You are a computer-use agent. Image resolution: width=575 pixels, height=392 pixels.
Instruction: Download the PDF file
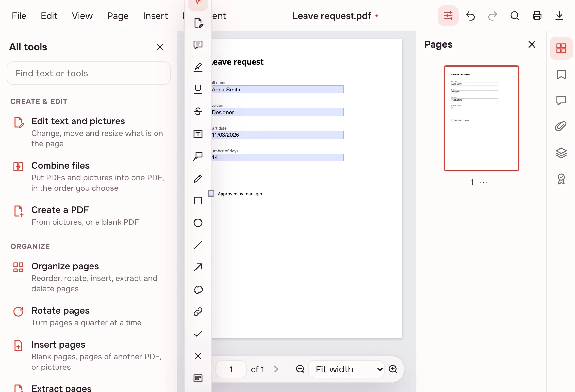[559, 16]
